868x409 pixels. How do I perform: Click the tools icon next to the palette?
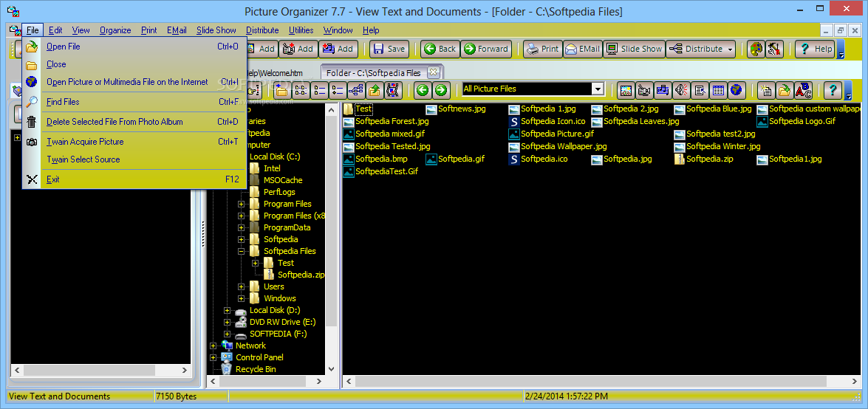774,49
